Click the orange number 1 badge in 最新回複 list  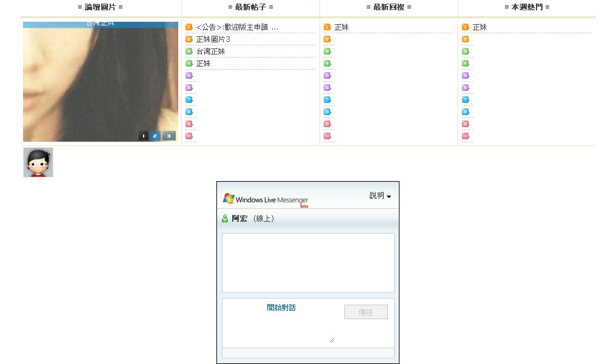327,27
